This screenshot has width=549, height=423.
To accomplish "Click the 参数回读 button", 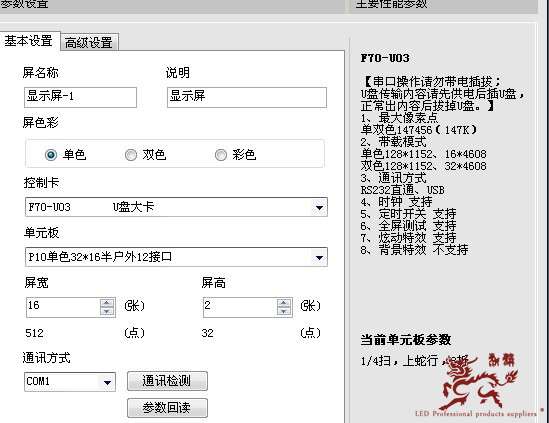I will [x=167, y=408].
